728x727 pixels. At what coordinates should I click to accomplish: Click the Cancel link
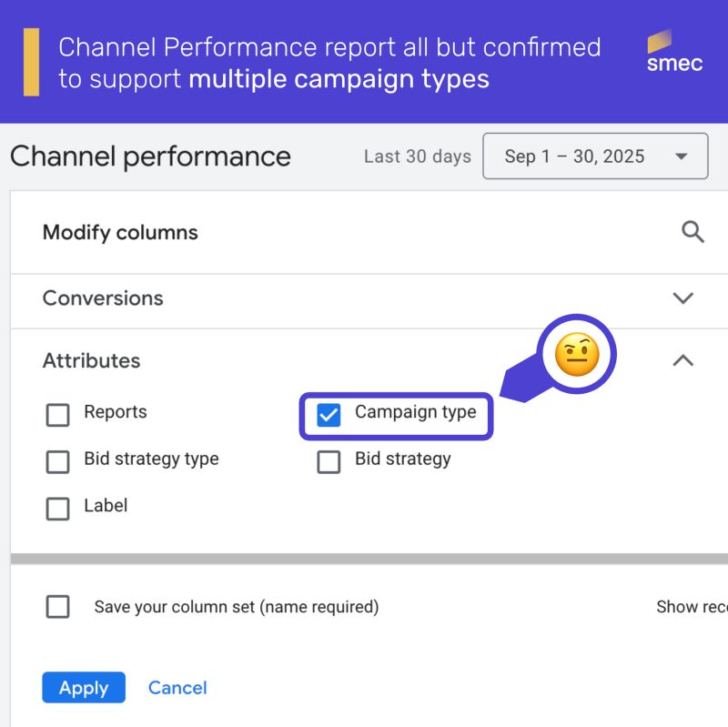tap(177, 688)
